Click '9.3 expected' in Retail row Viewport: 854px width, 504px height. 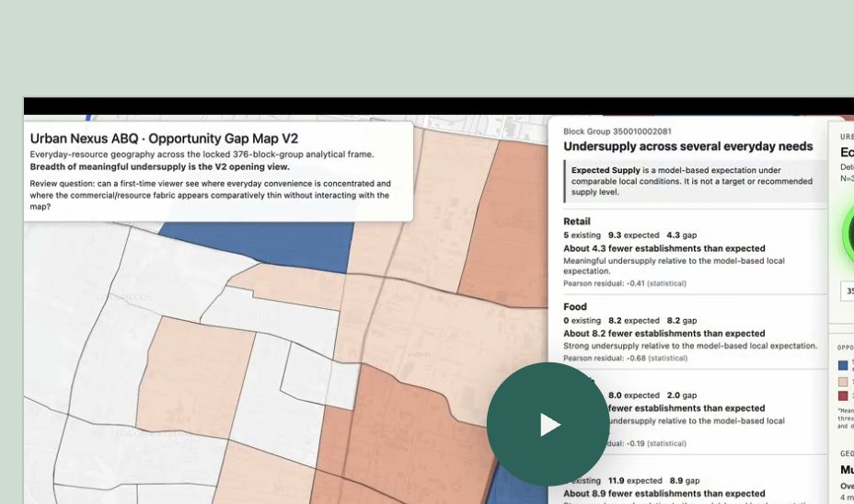tap(633, 235)
